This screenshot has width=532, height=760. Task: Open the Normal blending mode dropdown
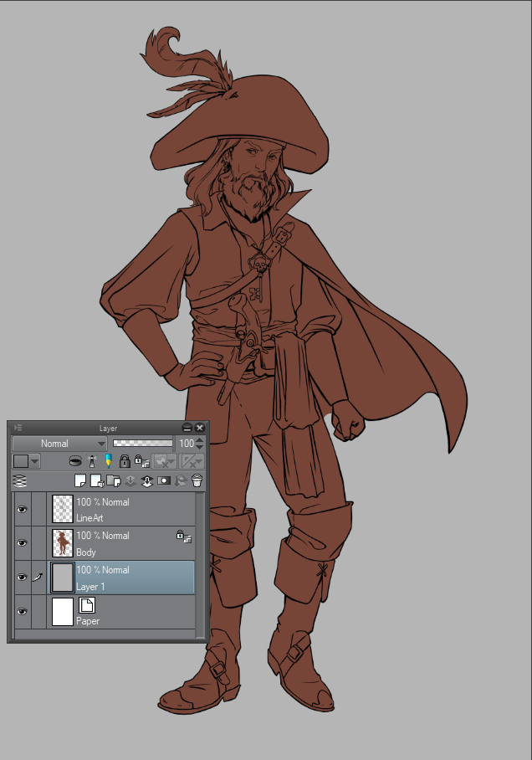click(60, 444)
